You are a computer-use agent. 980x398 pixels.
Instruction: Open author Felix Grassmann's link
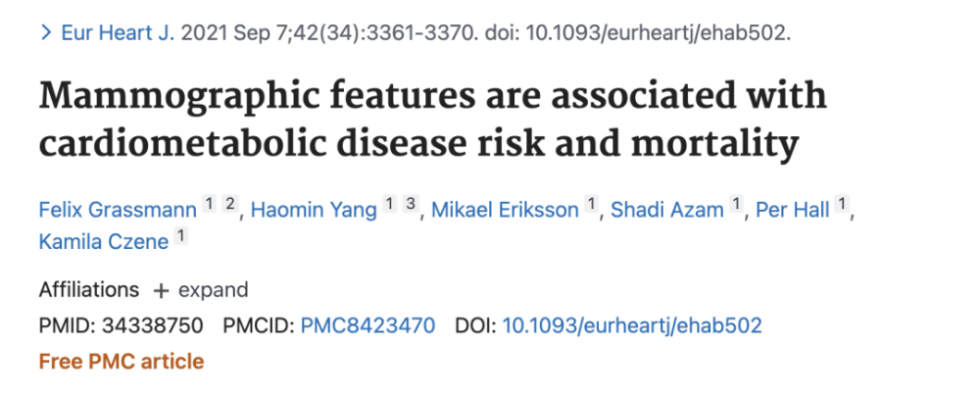(x=117, y=211)
